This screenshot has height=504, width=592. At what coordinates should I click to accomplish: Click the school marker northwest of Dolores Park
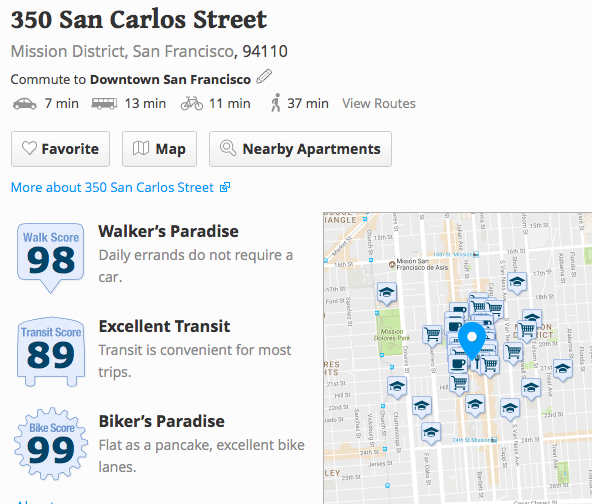(387, 293)
